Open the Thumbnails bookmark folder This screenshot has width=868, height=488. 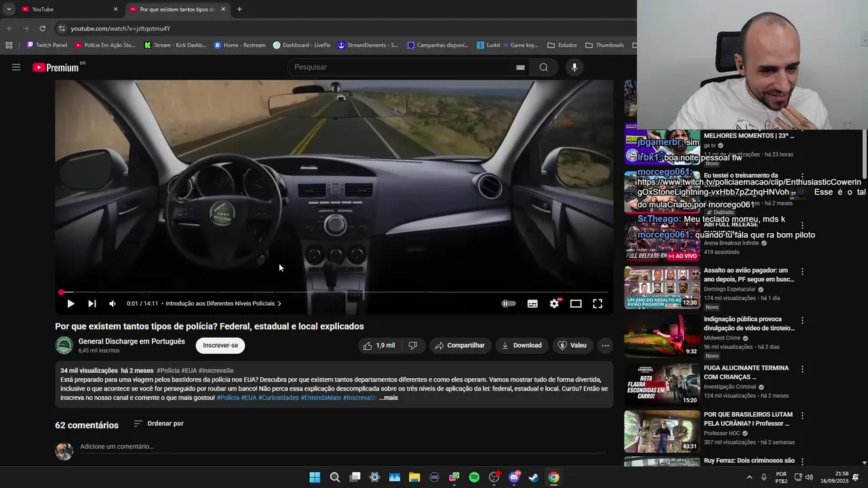coord(604,45)
